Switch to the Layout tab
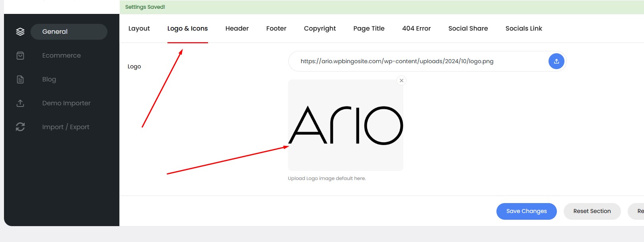Image resolution: width=644 pixels, height=242 pixels. click(x=139, y=29)
